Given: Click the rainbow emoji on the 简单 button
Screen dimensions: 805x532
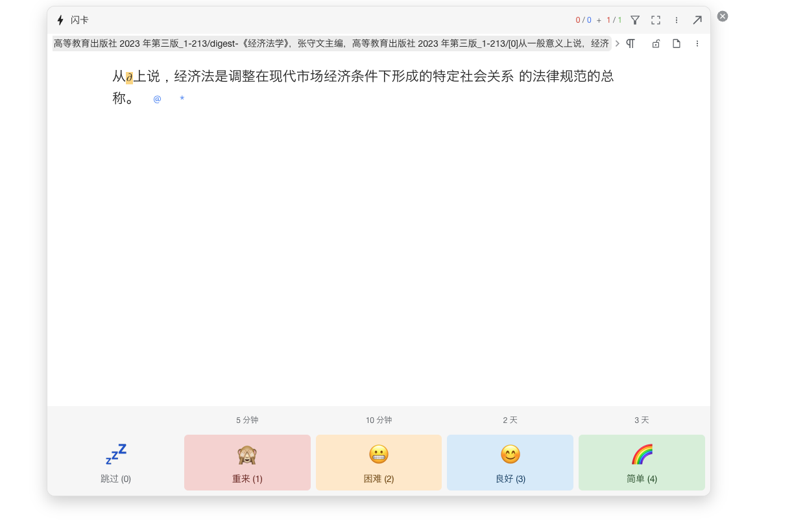Looking at the screenshot, I should [642, 454].
